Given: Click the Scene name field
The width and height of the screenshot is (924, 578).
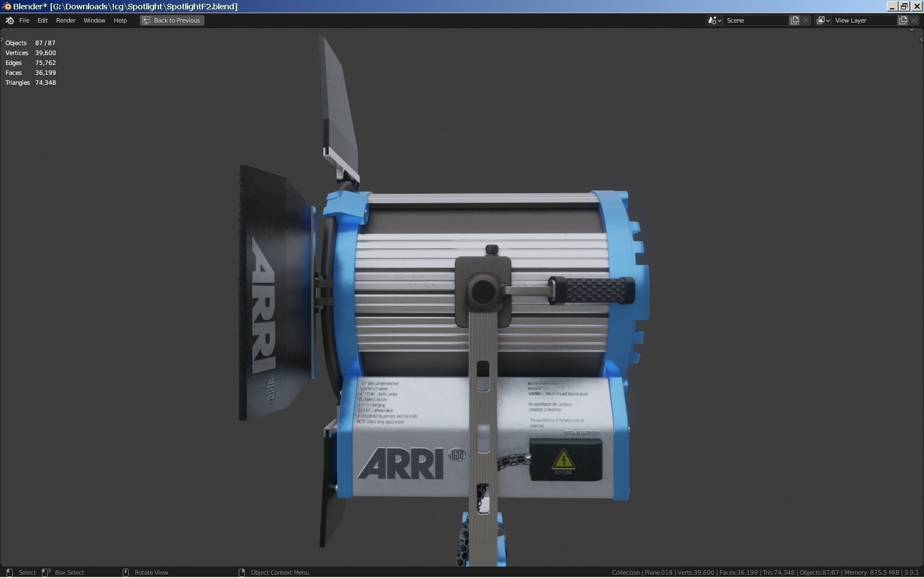Looking at the screenshot, I should pyautogui.click(x=756, y=20).
